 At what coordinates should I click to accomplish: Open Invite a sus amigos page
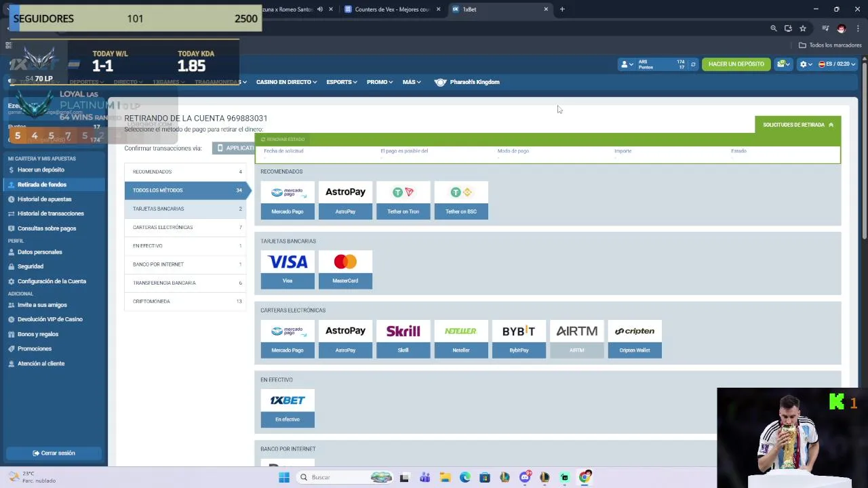coord(42,305)
